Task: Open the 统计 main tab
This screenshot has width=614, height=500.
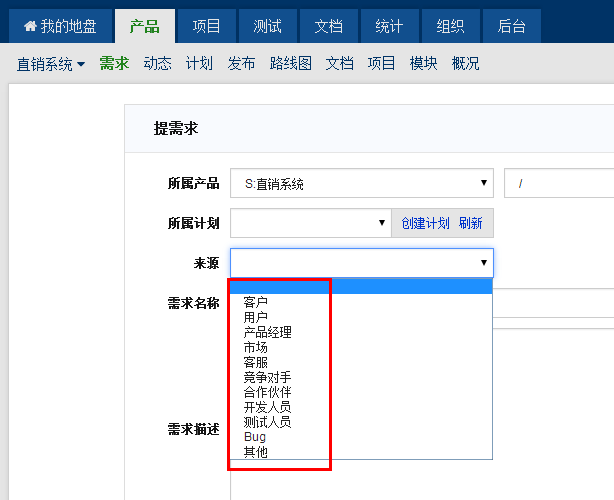Action: 390,26
